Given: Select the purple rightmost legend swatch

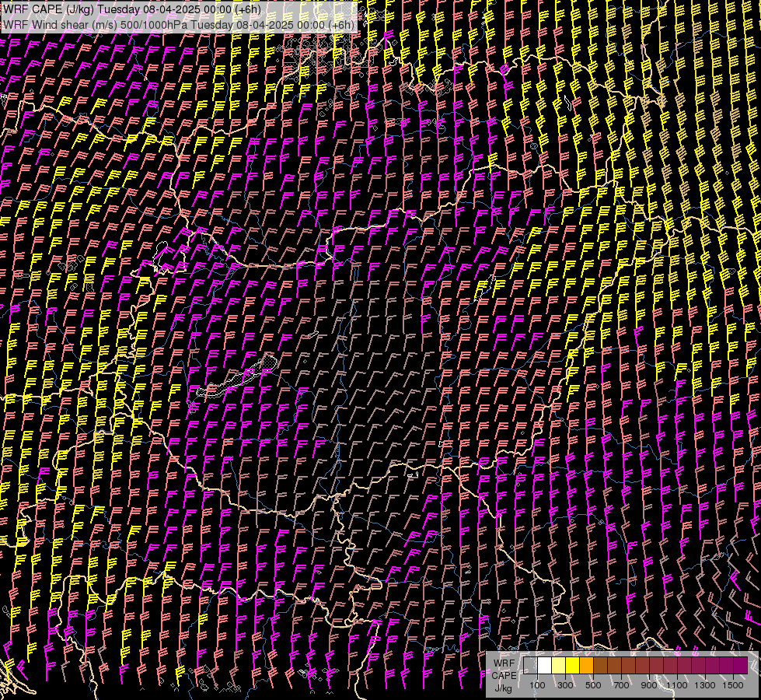Looking at the screenshot, I should 740,665.
